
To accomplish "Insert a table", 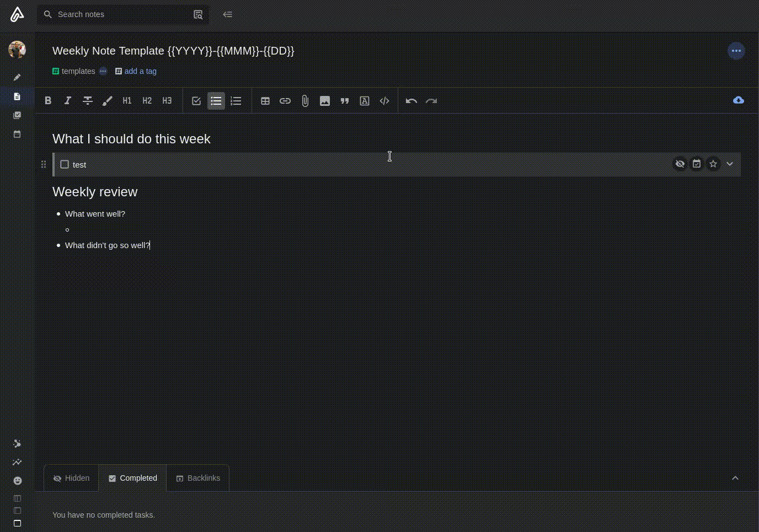I will coord(265,101).
